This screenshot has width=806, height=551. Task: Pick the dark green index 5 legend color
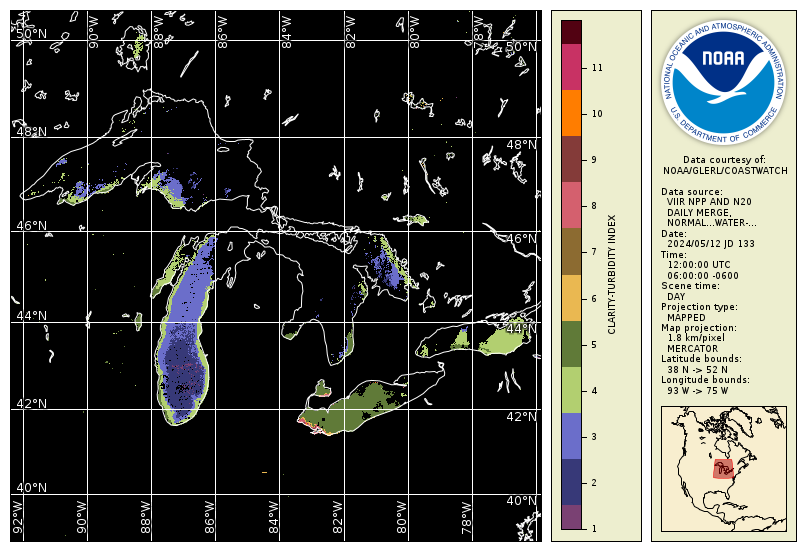tap(571, 344)
